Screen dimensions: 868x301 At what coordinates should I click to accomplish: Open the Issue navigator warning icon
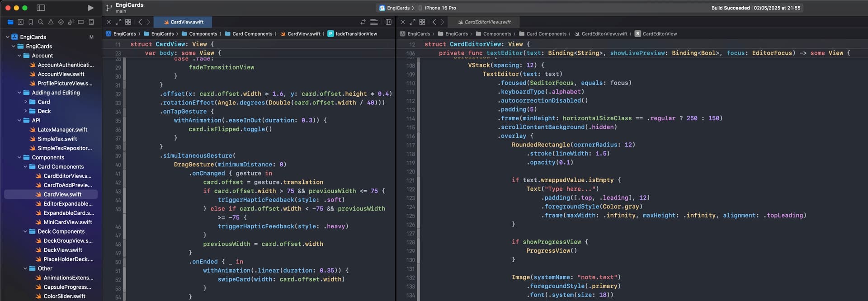(x=51, y=22)
